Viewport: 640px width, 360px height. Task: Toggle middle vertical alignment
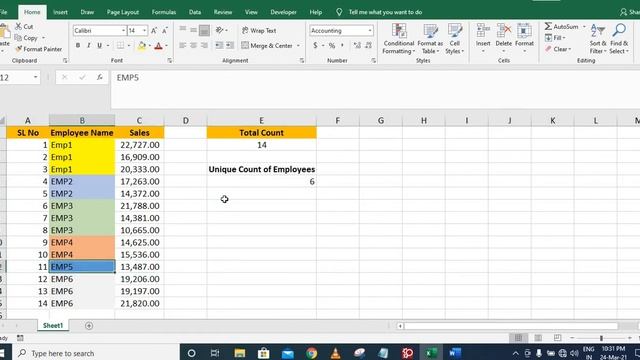[x=193, y=30]
